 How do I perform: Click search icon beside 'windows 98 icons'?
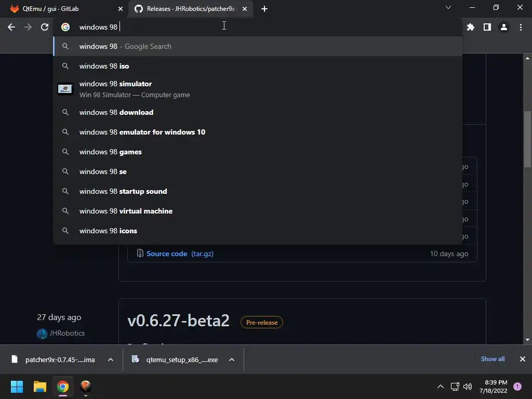[65, 230]
